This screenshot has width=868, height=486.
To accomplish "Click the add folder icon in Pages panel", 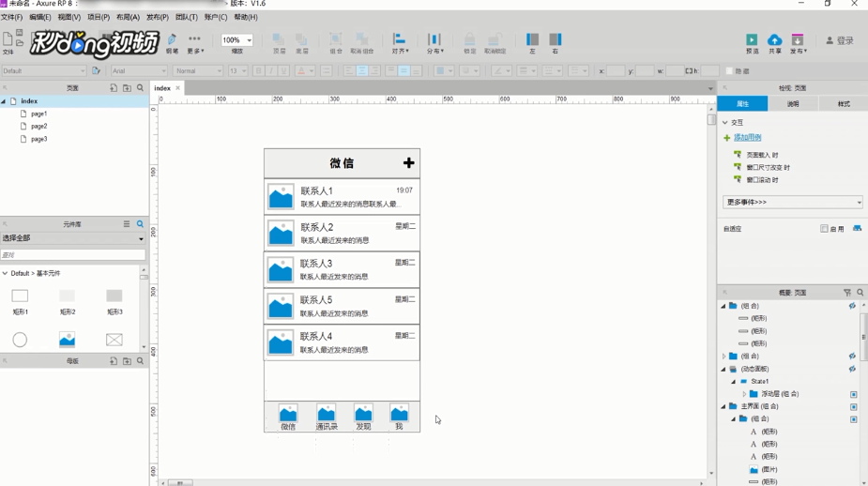I will click(x=127, y=88).
